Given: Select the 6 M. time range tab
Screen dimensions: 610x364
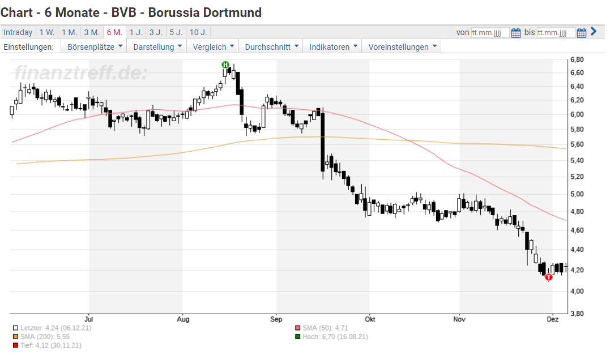Looking at the screenshot, I should tap(114, 32).
